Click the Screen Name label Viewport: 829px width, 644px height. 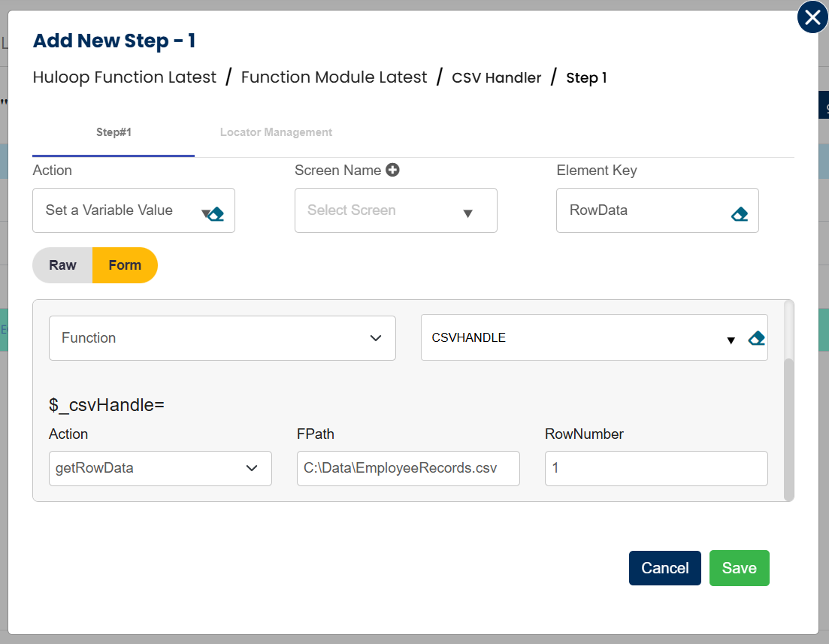point(338,171)
